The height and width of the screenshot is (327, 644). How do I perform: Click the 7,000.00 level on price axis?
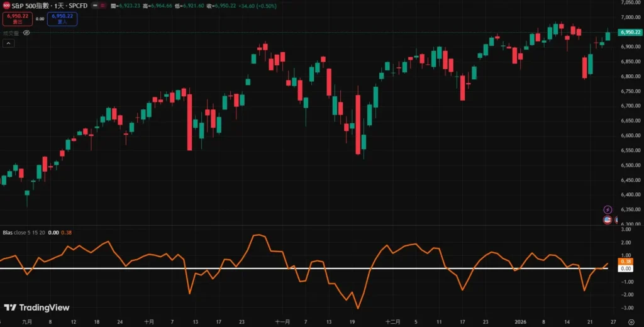coord(629,3)
